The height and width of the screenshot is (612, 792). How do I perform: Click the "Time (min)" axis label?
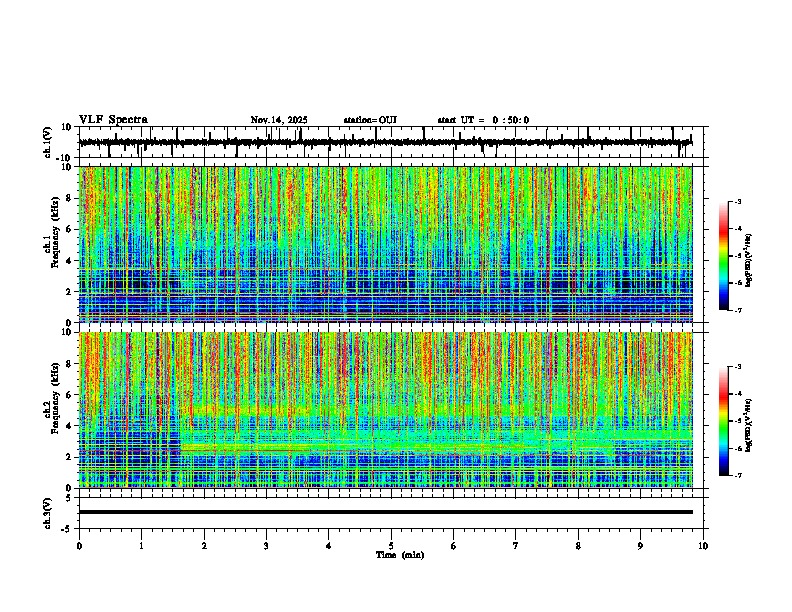[400, 555]
